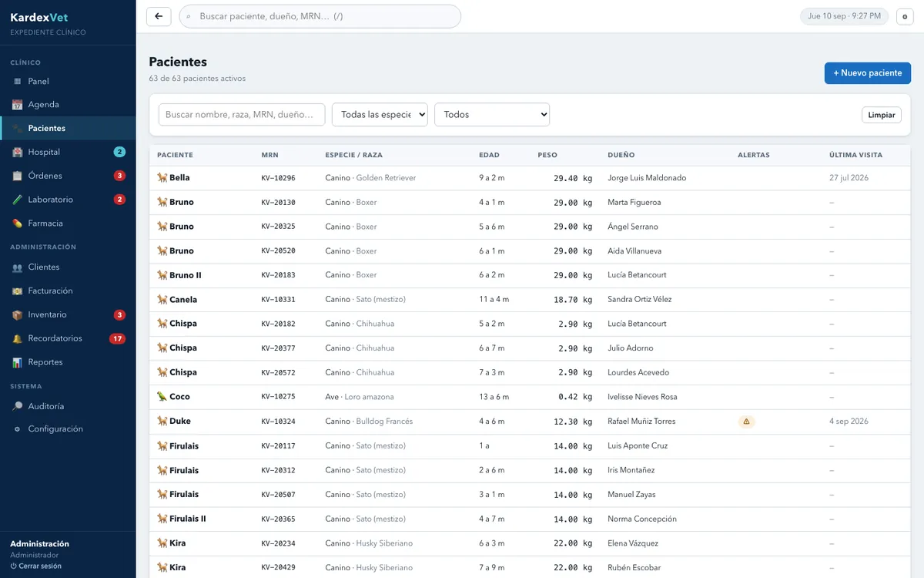Select patient name Bella
The image size is (924, 578).
[179, 178]
